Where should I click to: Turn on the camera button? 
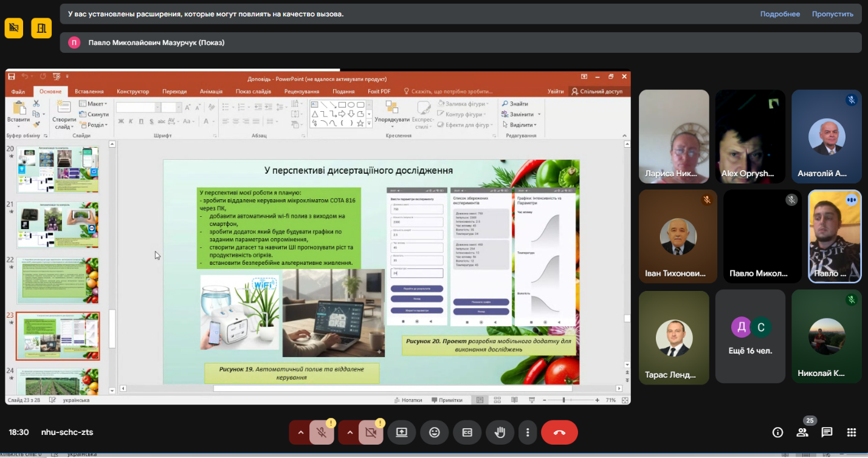click(x=371, y=432)
